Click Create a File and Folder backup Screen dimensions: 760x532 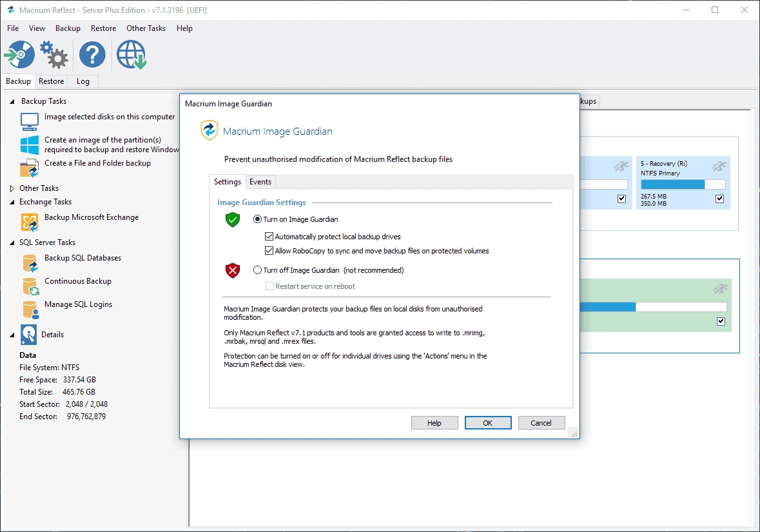(97, 163)
